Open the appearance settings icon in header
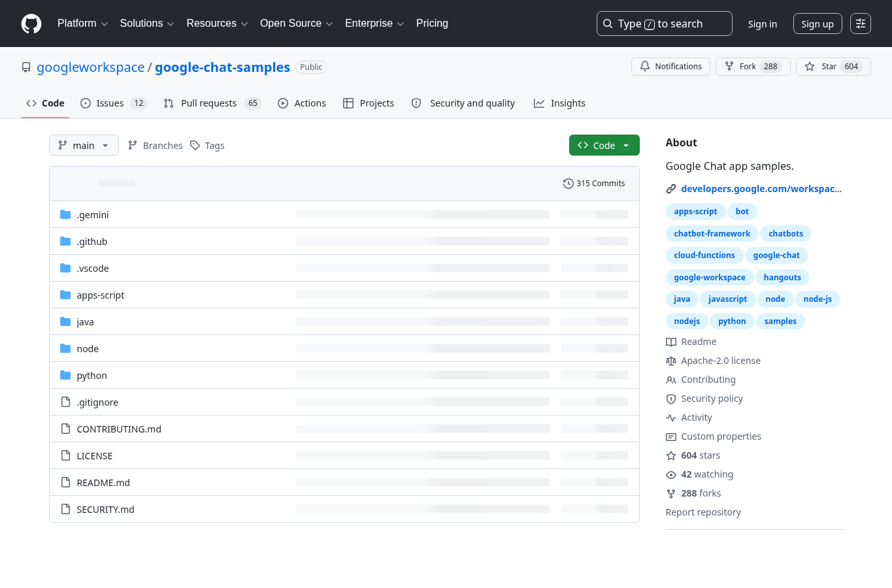 [861, 24]
